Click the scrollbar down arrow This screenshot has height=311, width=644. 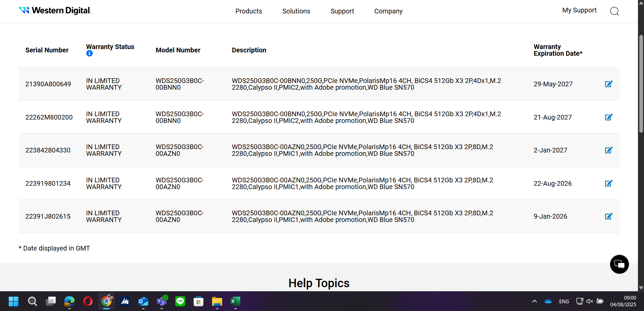[641, 288]
